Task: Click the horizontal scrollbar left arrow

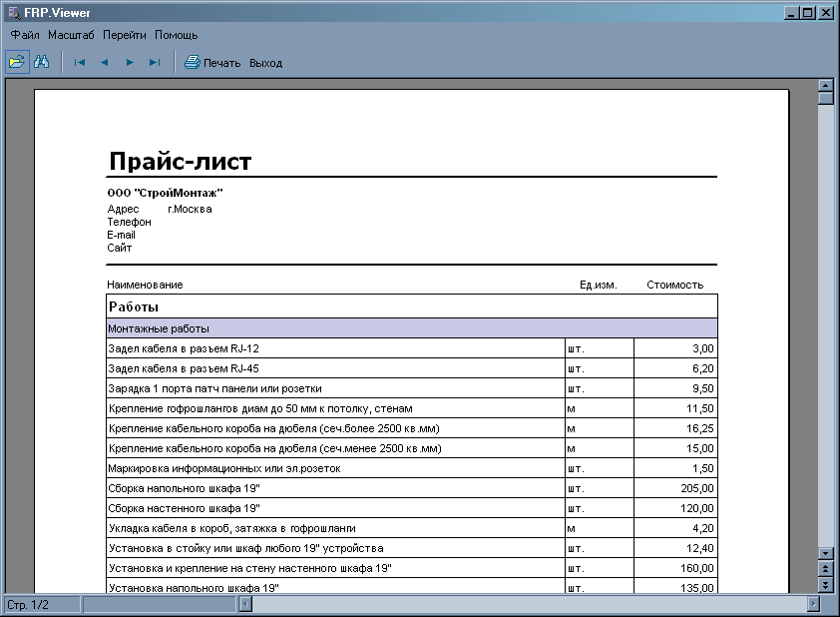Action: [246, 605]
